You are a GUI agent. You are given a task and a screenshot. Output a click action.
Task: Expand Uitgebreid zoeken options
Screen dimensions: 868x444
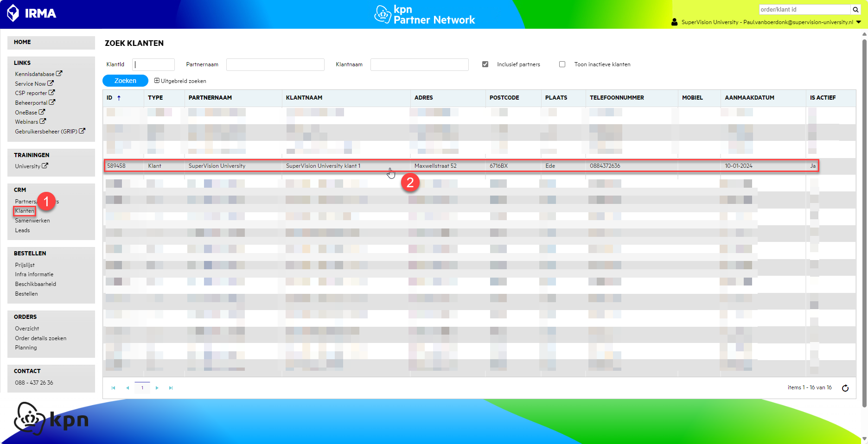click(x=180, y=81)
